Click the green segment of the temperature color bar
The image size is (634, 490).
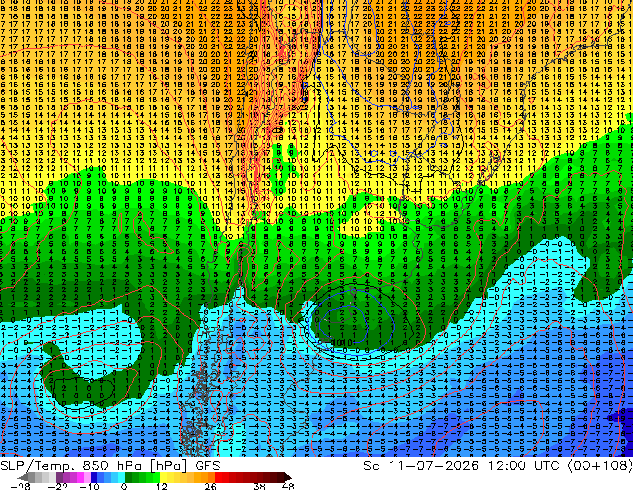tap(142, 477)
